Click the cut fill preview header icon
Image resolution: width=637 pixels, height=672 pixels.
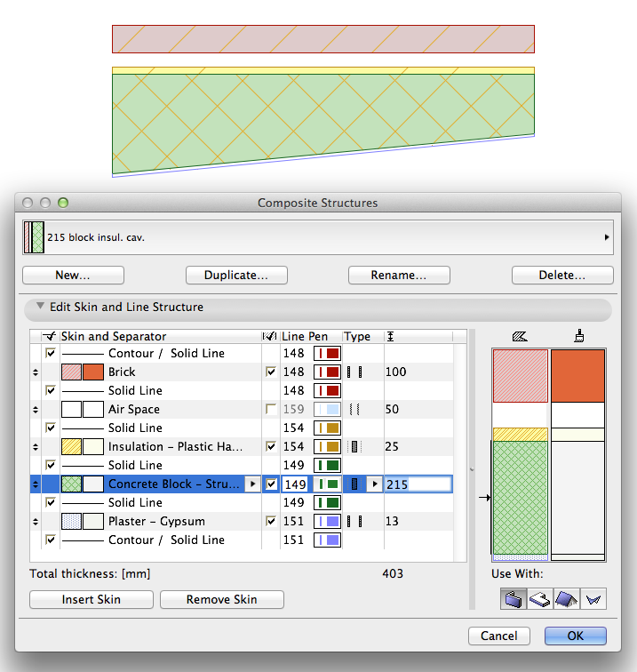pos(520,336)
